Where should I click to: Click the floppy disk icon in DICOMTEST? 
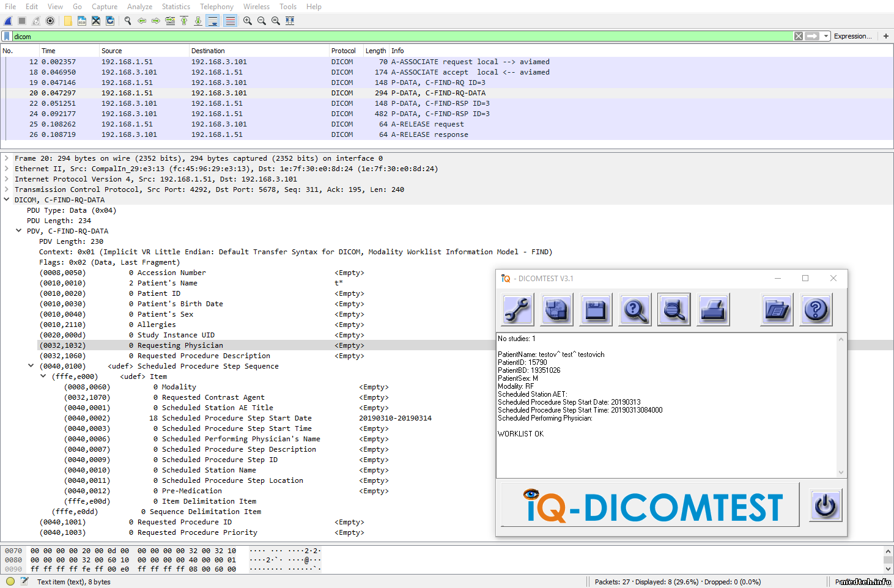(595, 310)
